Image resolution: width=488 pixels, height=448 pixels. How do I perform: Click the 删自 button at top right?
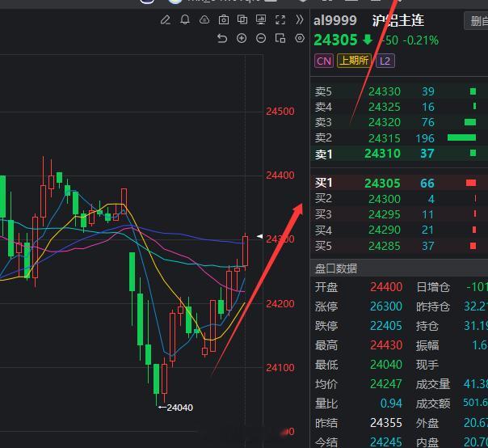coord(476,21)
